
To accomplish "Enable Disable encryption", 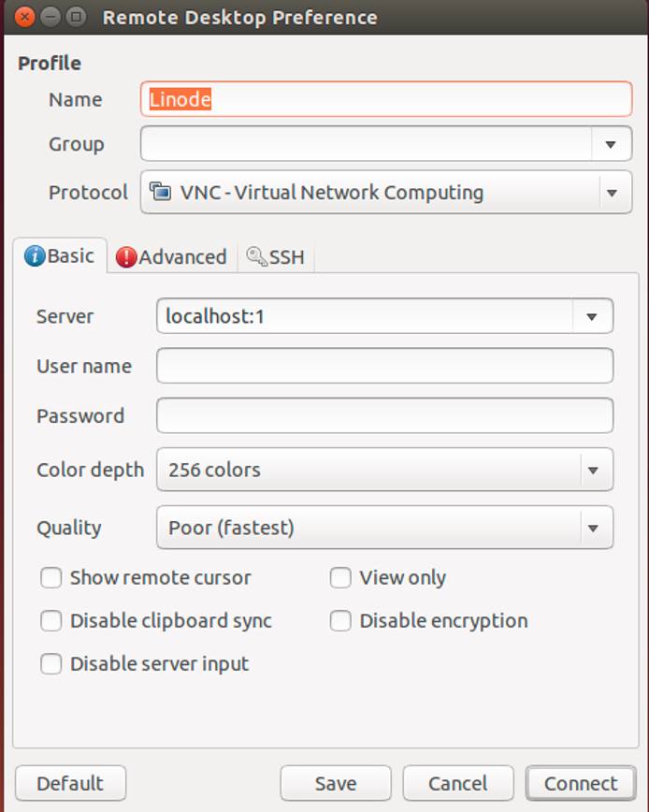I will coord(339,621).
